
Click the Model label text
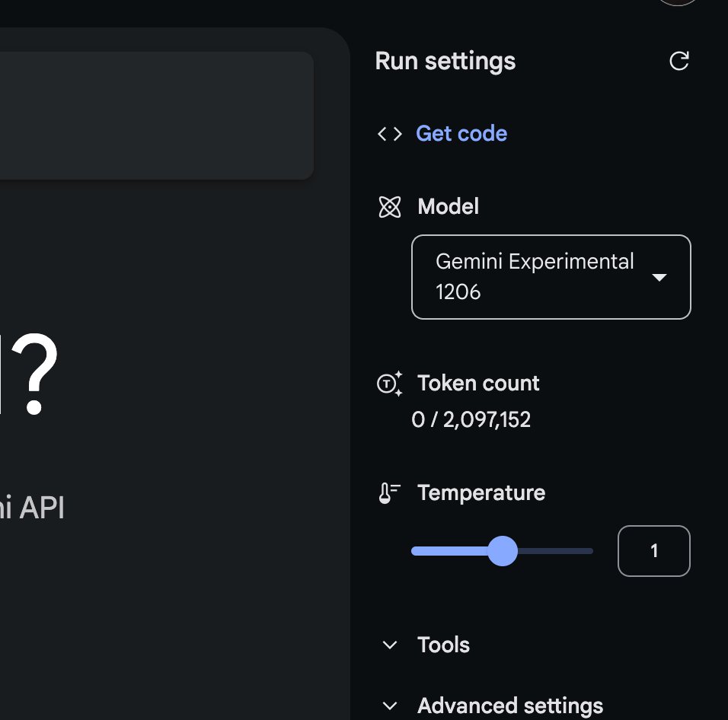(448, 206)
